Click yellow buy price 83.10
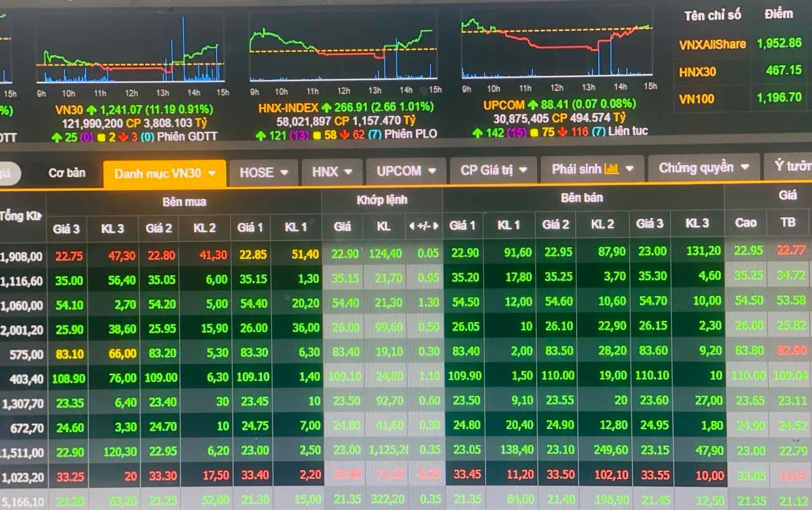Viewport: 812px width, 510px height. (x=68, y=354)
